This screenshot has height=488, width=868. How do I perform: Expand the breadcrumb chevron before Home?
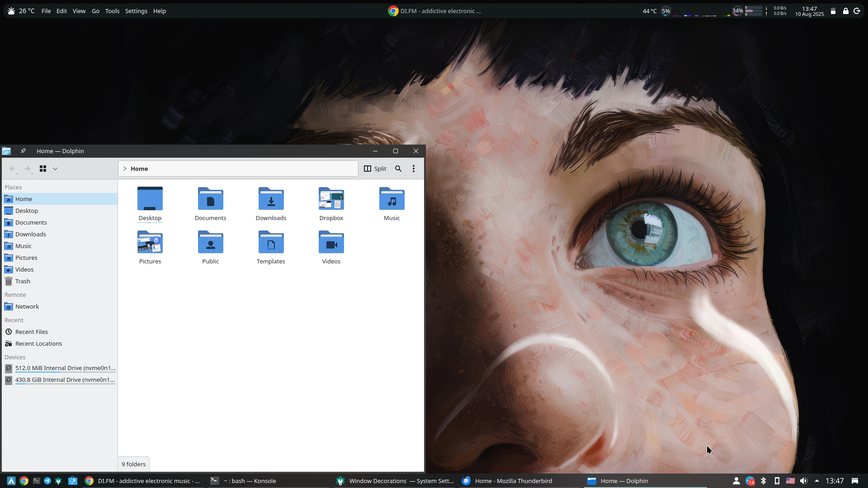tap(125, 169)
